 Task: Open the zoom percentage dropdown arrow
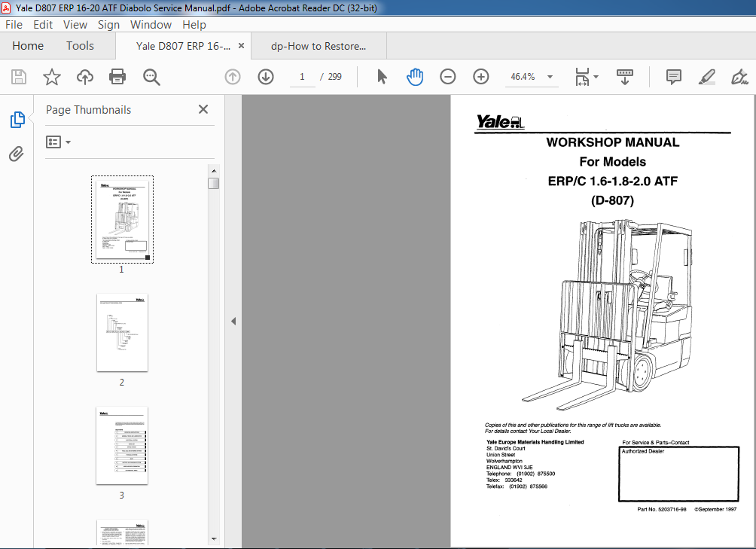tap(550, 77)
